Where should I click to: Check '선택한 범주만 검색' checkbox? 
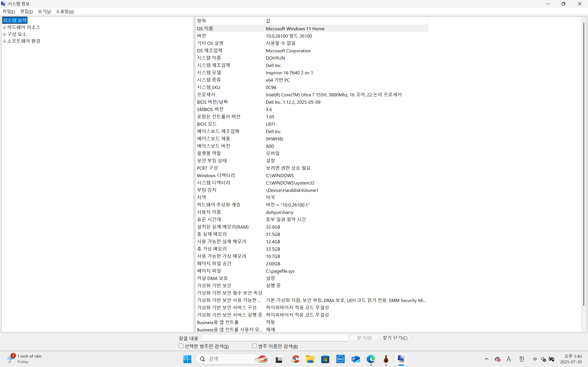[x=181, y=346]
